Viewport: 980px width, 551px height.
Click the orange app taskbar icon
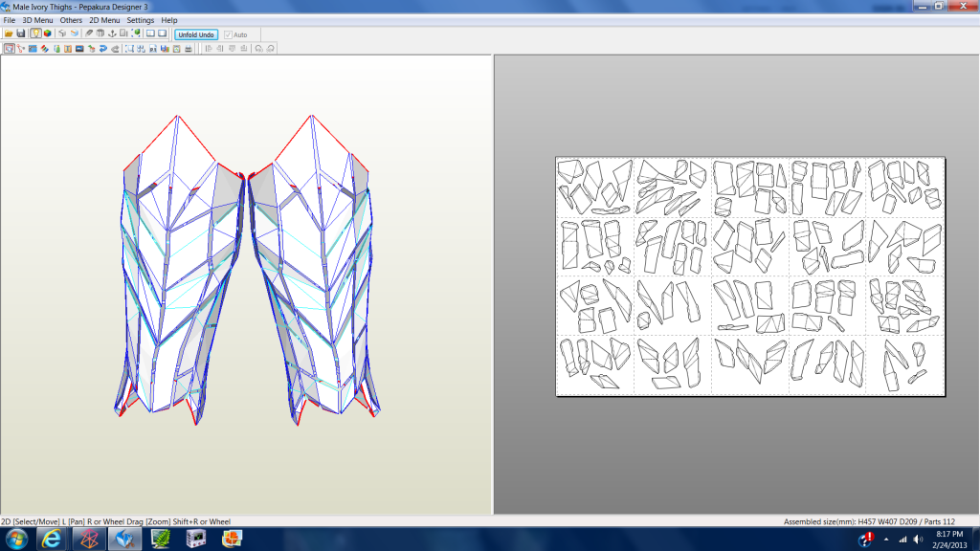232,539
